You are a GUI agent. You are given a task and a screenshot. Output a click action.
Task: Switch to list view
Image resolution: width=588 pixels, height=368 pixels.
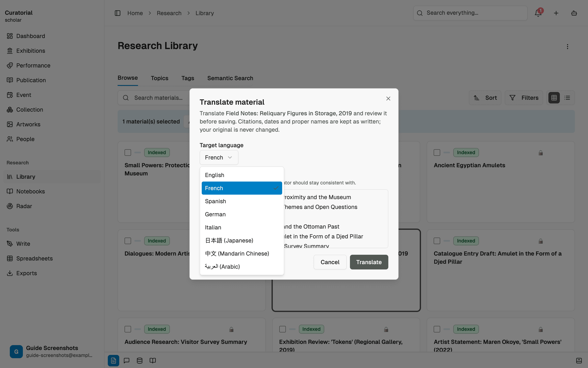pos(567,98)
